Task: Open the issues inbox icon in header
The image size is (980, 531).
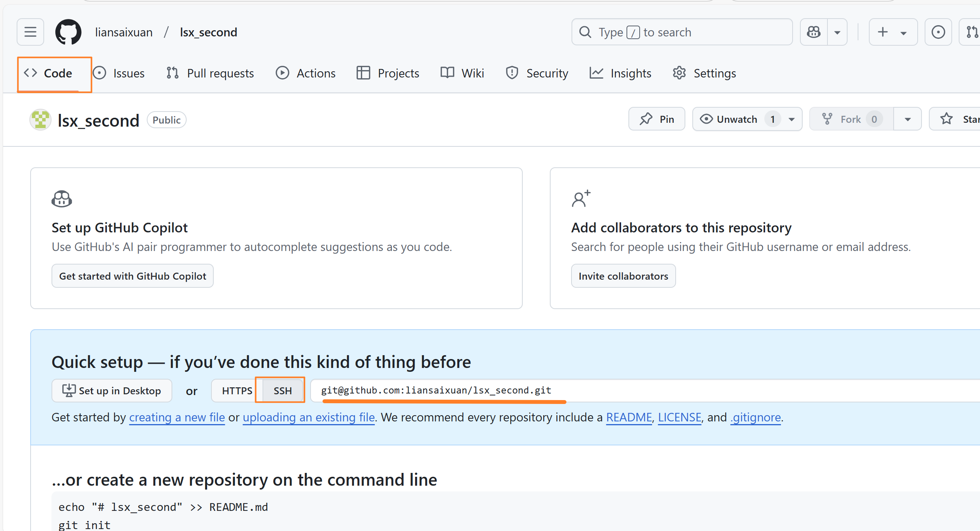Action: (x=938, y=32)
